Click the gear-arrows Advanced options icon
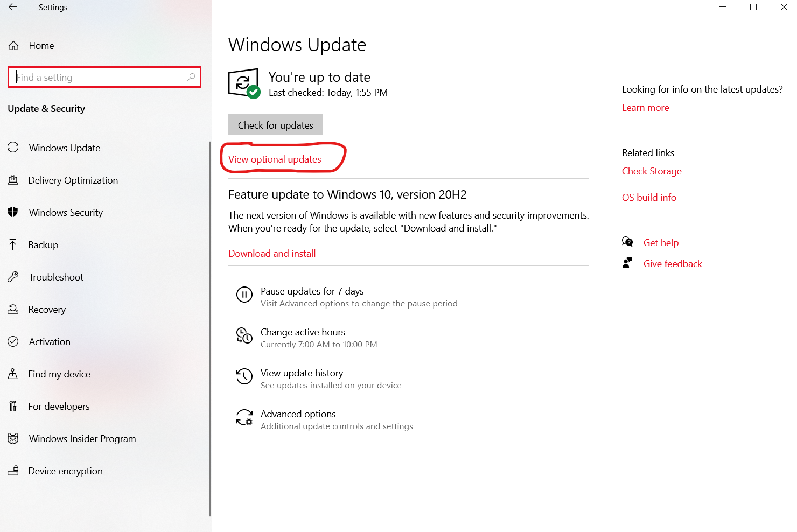The image size is (797, 532). pyautogui.click(x=244, y=418)
